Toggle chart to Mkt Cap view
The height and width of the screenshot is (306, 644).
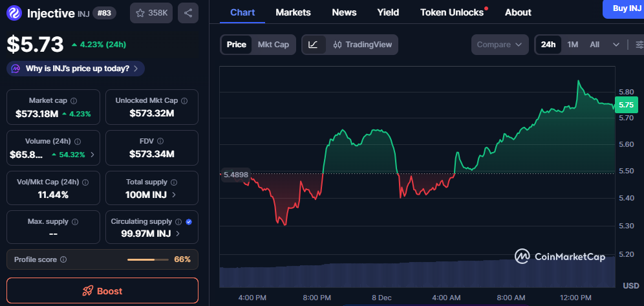tap(274, 45)
